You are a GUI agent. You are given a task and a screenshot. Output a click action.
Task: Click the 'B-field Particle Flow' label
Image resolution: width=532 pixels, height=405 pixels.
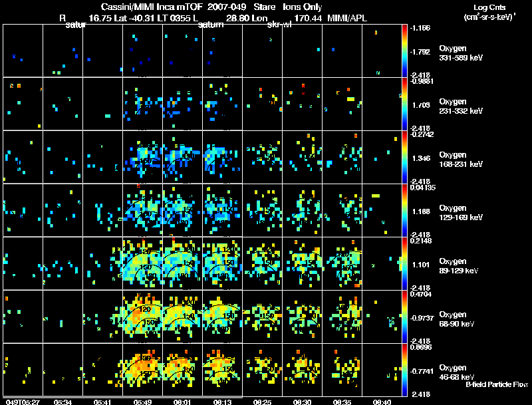coord(497,384)
